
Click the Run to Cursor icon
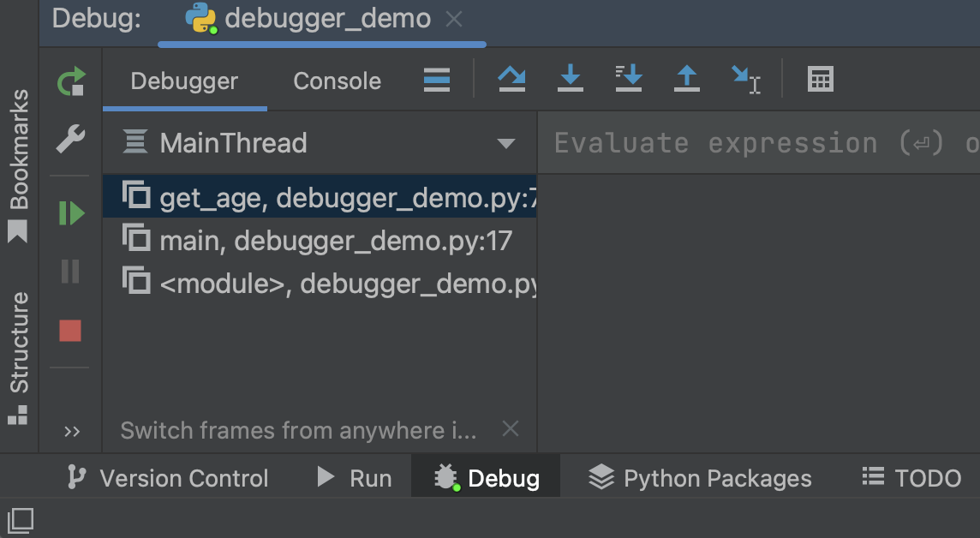click(744, 80)
